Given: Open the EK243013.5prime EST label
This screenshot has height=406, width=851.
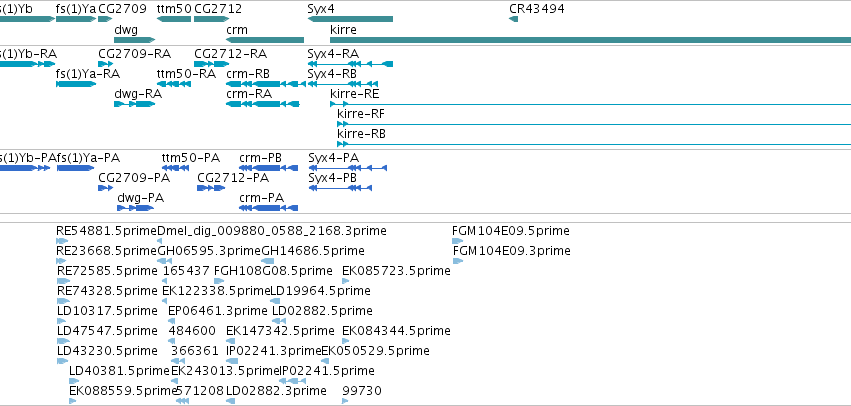Looking at the screenshot, I should 225,371.
